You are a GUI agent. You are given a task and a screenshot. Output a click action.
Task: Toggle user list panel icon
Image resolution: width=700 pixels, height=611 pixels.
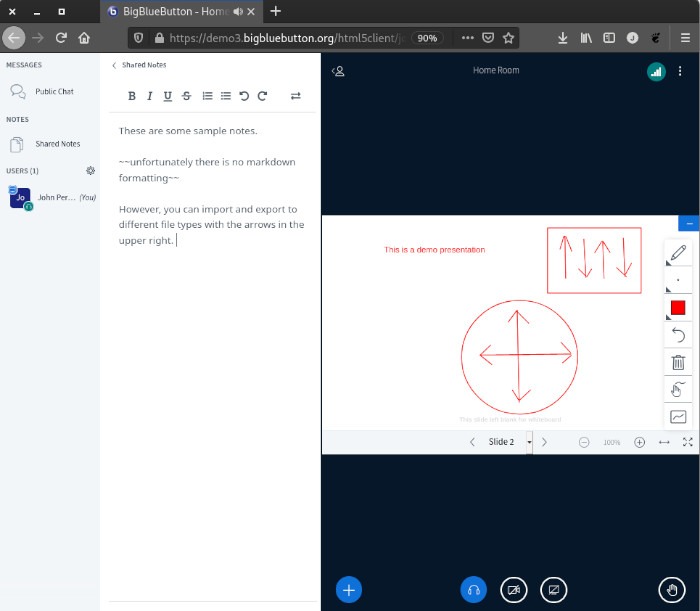[338, 71]
